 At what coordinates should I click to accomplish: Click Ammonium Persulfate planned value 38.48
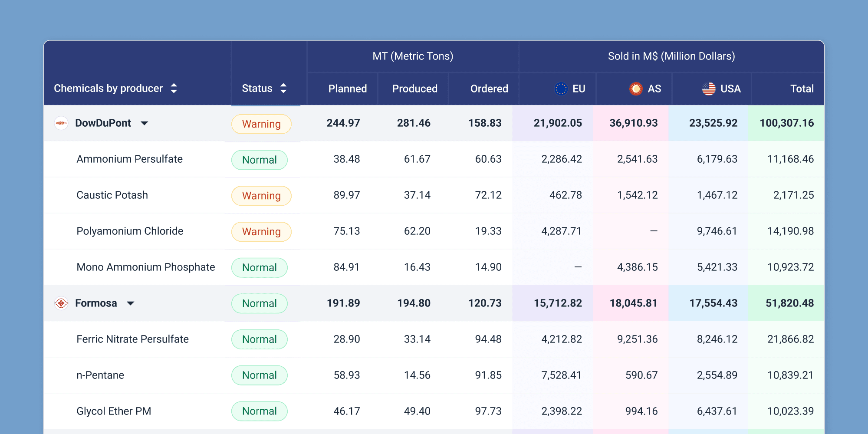[347, 159]
